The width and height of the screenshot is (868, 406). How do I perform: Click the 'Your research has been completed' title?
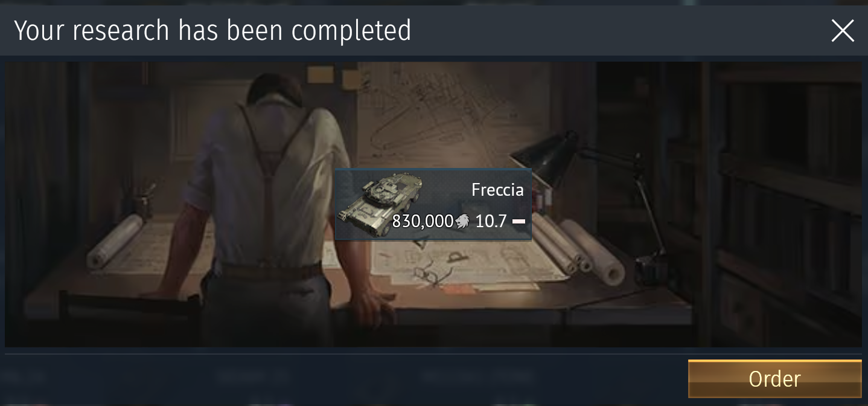tap(212, 30)
